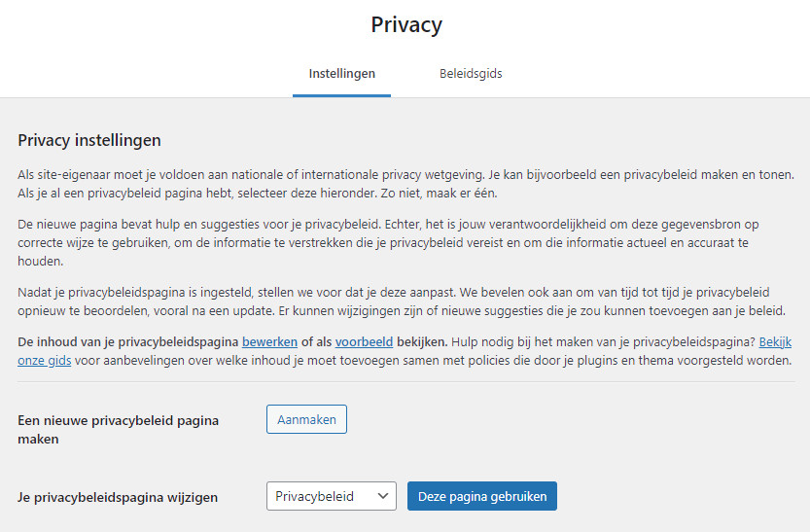
Task: Follow the 'bewerken' link
Action: point(270,342)
